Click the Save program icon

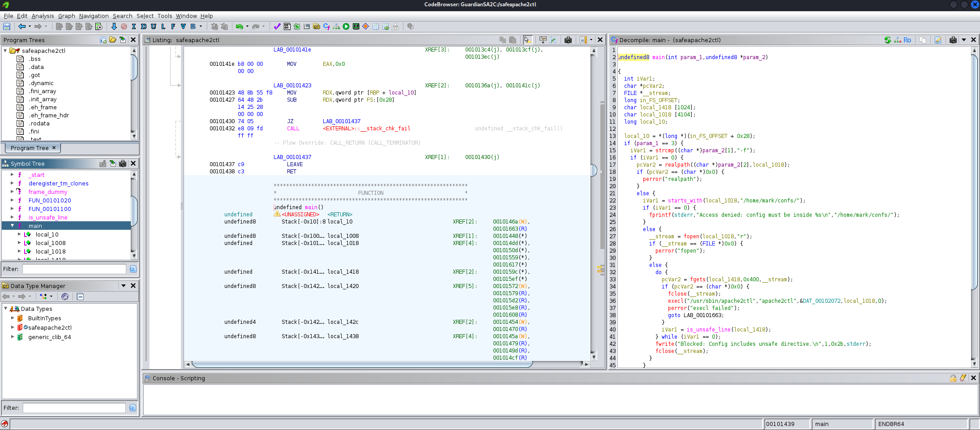pos(7,27)
